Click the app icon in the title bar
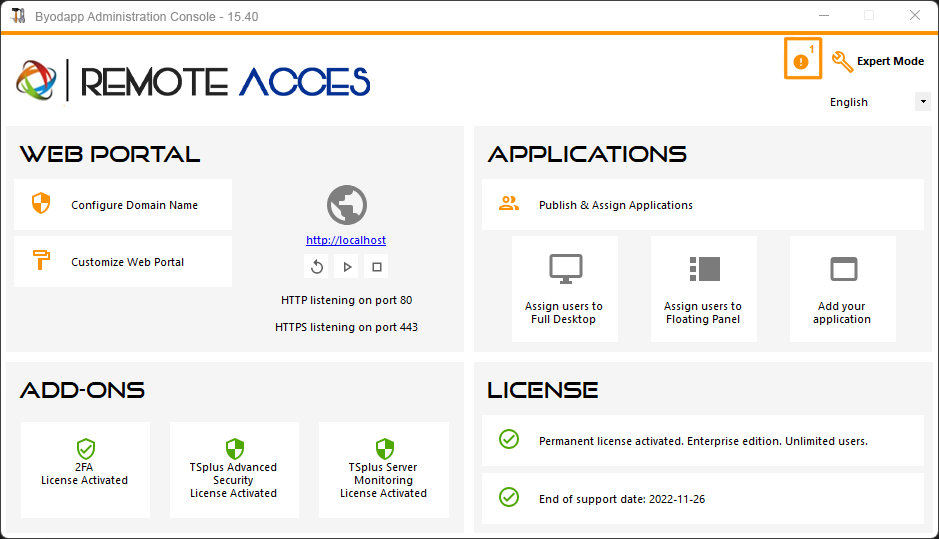The image size is (939, 539). point(18,16)
